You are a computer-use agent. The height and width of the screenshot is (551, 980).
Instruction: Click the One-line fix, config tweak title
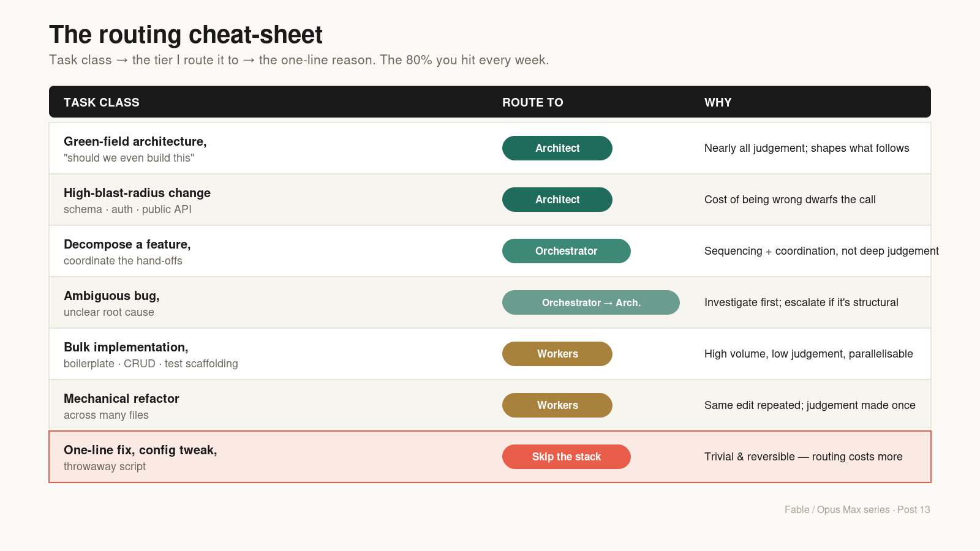[140, 450]
